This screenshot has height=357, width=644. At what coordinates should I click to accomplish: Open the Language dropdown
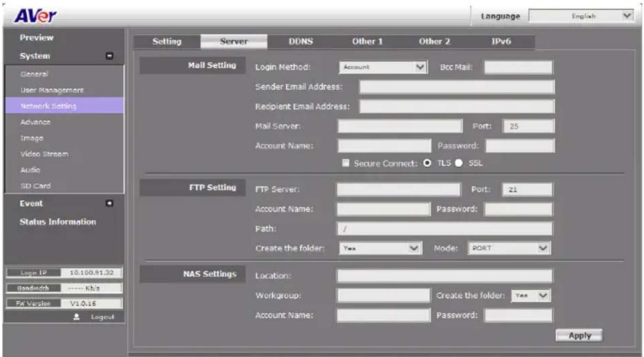[x=581, y=16]
